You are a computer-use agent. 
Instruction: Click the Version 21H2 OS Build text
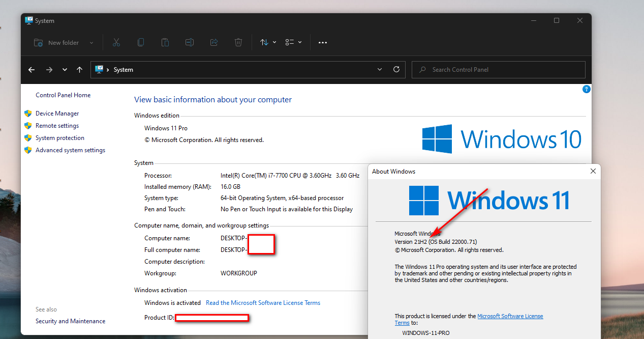click(x=436, y=242)
